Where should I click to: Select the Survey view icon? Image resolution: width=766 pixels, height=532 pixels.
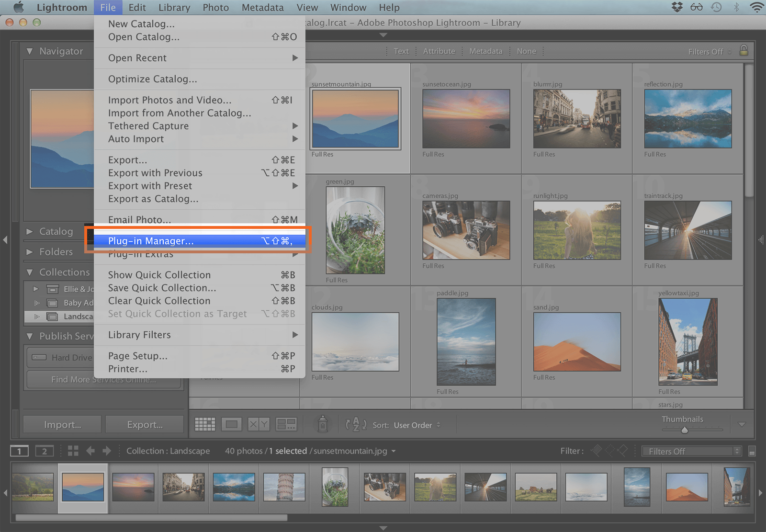(x=286, y=424)
